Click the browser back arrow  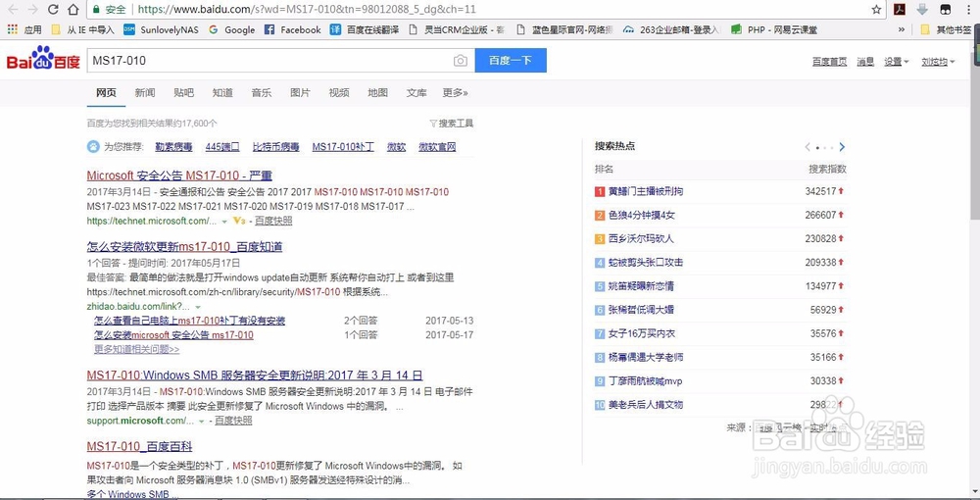pyautogui.click(x=13, y=10)
